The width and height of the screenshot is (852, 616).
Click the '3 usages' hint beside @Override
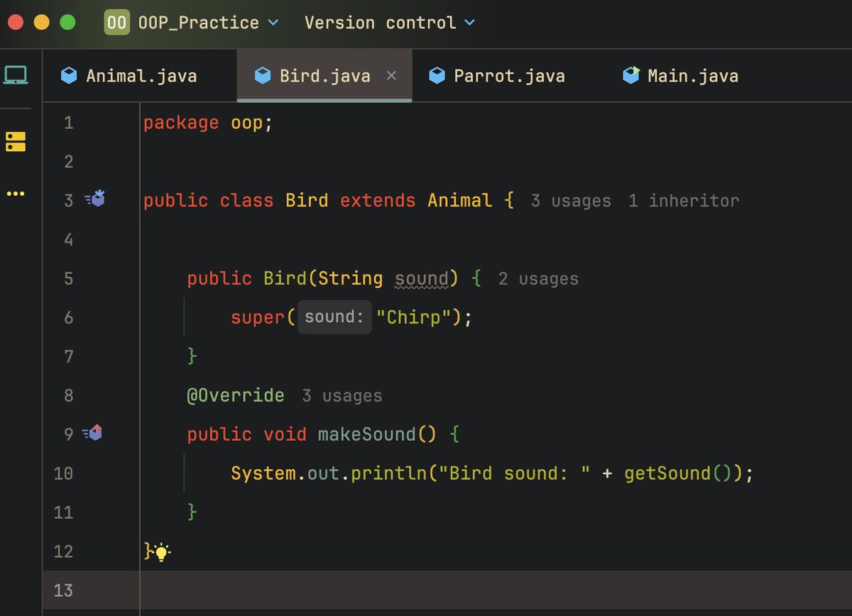pyautogui.click(x=342, y=396)
